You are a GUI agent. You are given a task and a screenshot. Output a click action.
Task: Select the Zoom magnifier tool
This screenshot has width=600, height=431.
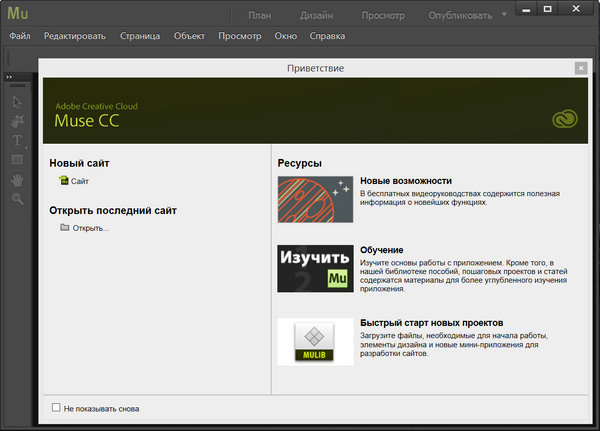coord(17,199)
